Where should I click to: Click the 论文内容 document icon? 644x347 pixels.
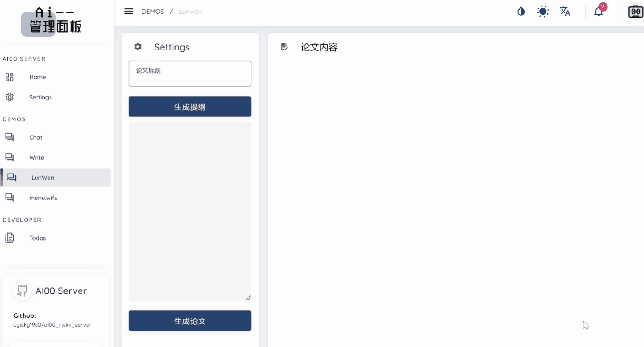coord(284,47)
